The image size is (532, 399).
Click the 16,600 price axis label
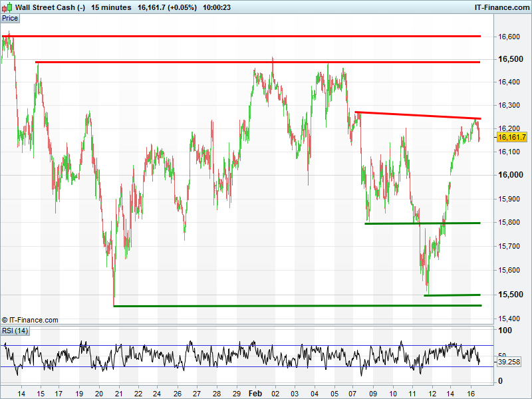(x=509, y=37)
